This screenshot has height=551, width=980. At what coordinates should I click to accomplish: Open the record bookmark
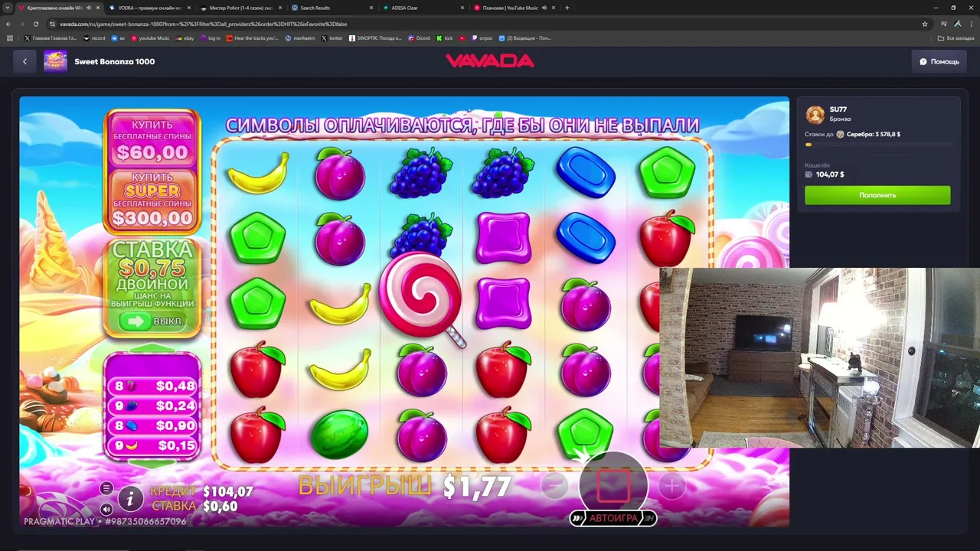[94, 38]
